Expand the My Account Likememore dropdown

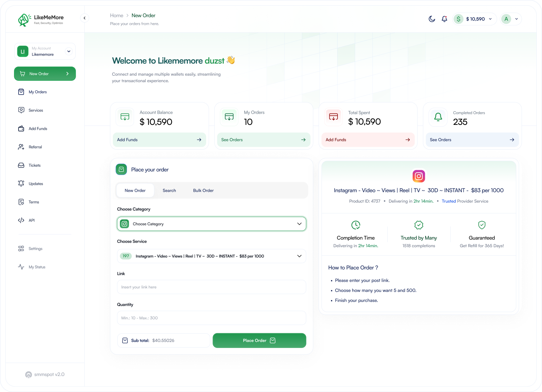[68, 51]
